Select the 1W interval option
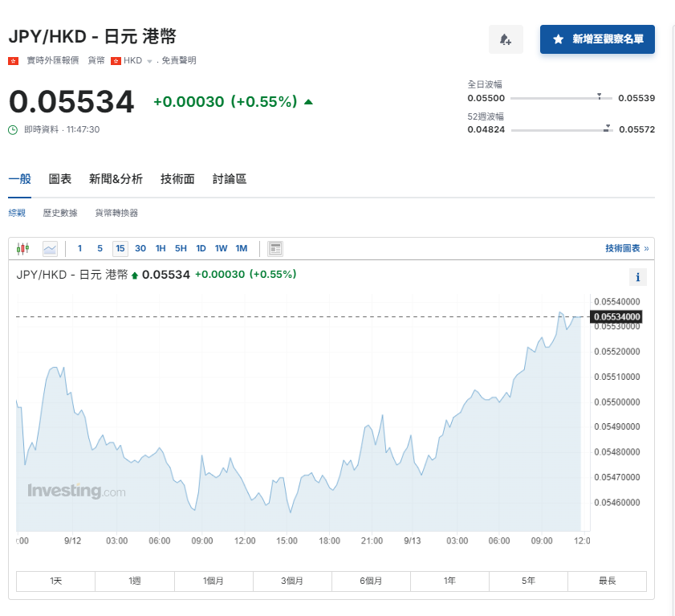Screen dimensions: 675x616 pyautogui.click(x=221, y=248)
